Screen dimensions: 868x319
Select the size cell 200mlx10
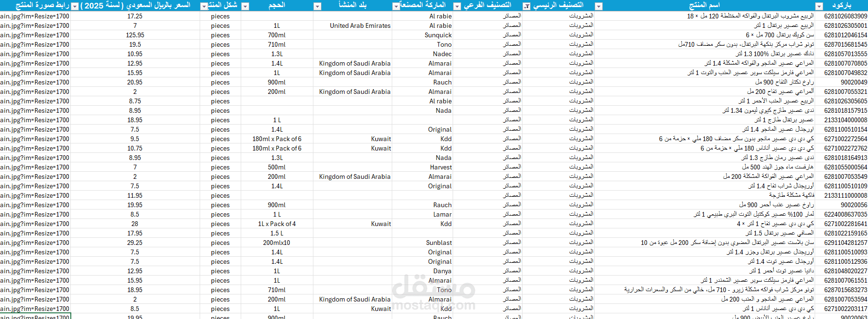(x=277, y=243)
